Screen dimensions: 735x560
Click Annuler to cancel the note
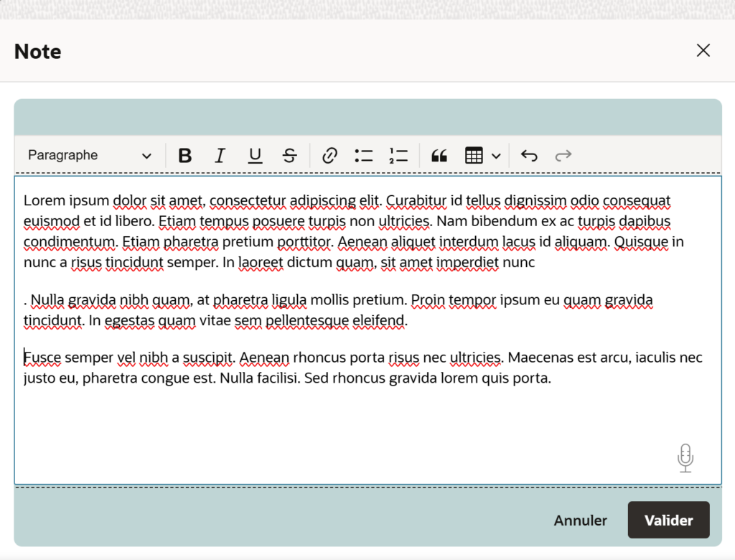pos(580,521)
